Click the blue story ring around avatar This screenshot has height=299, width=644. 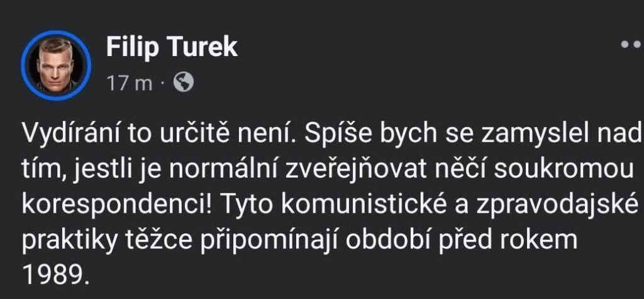[24, 65]
